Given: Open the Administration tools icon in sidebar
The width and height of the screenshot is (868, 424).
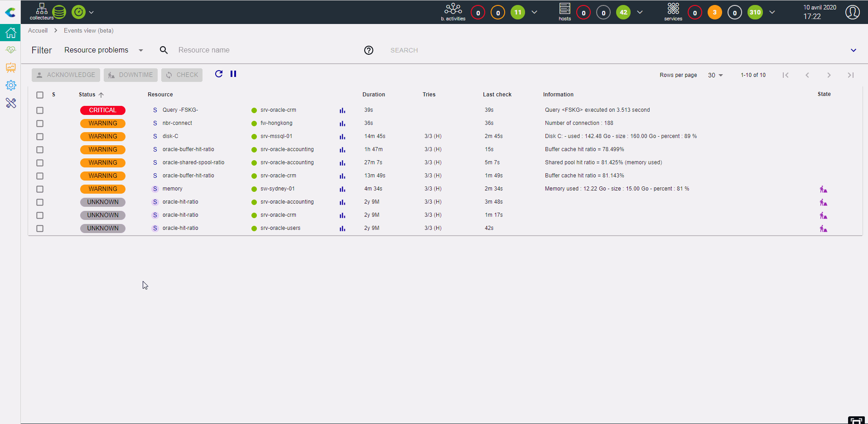Looking at the screenshot, I should (x=10, y=103).
